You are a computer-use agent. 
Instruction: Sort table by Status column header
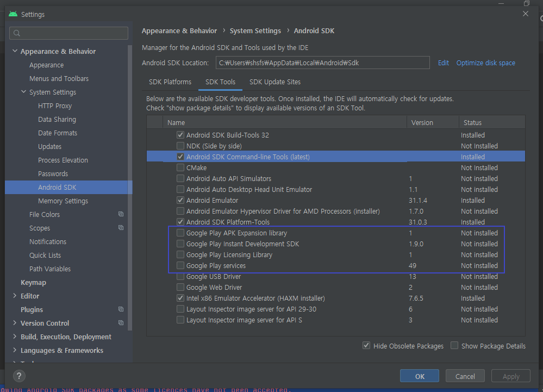tap(492, 122)
